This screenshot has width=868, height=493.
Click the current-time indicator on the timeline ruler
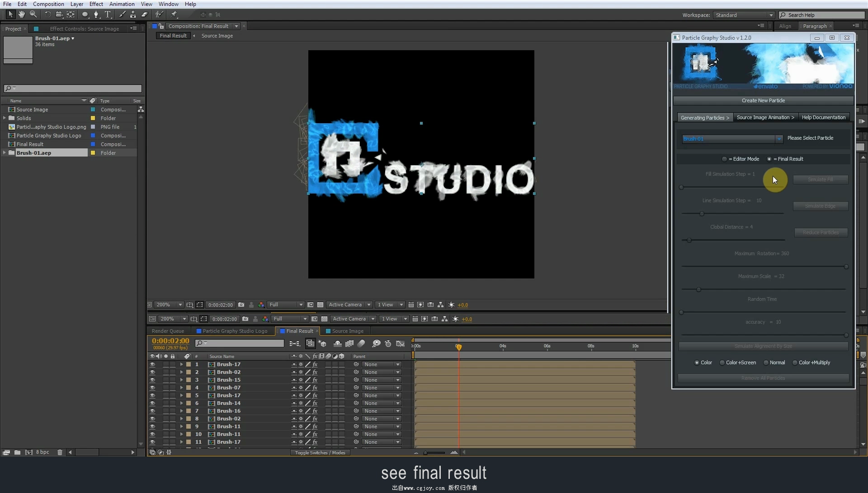tap(459, 346)
